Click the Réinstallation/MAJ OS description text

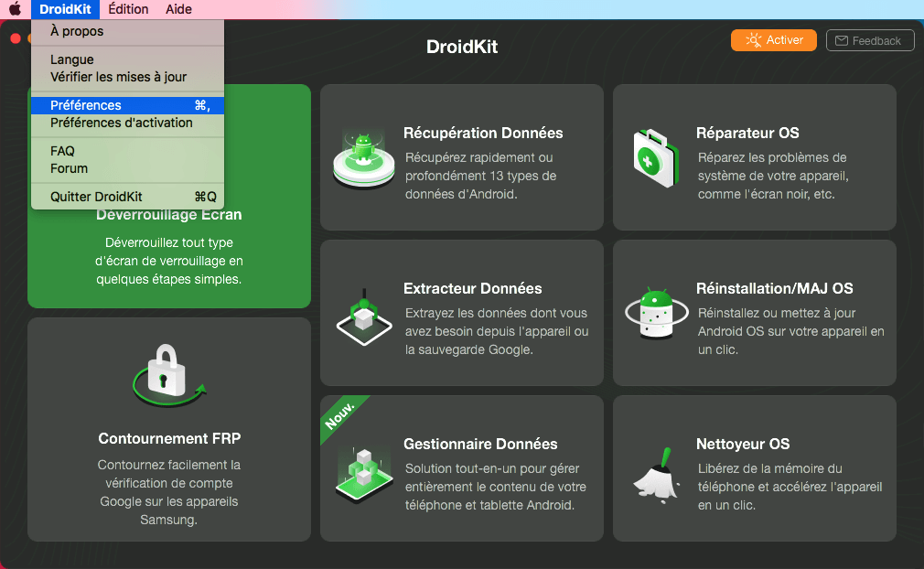790,332
